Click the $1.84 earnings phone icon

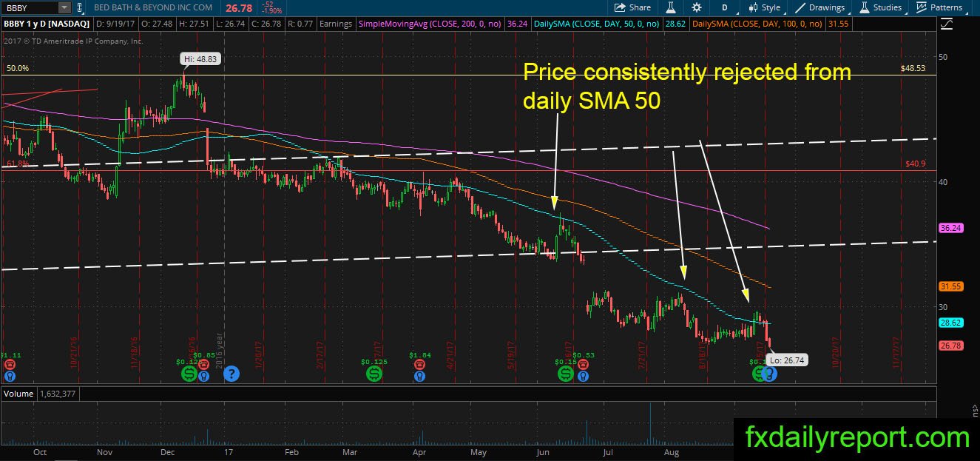click(x=420, y=364)
